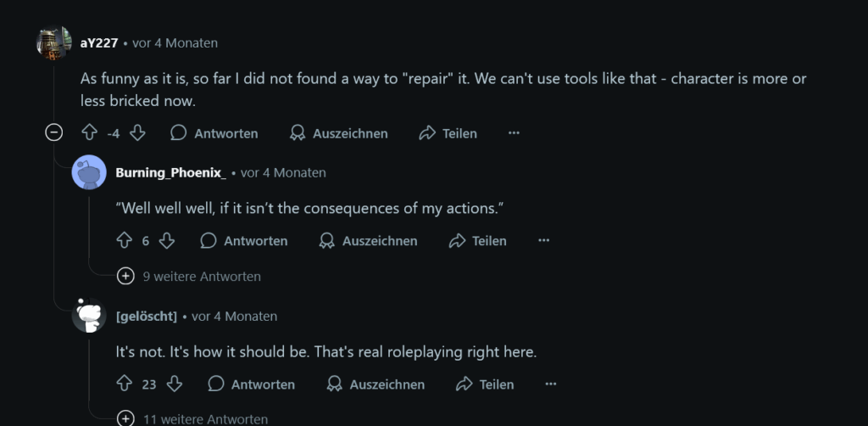Upvote the deleted user's comment

(x=125, y=384)
